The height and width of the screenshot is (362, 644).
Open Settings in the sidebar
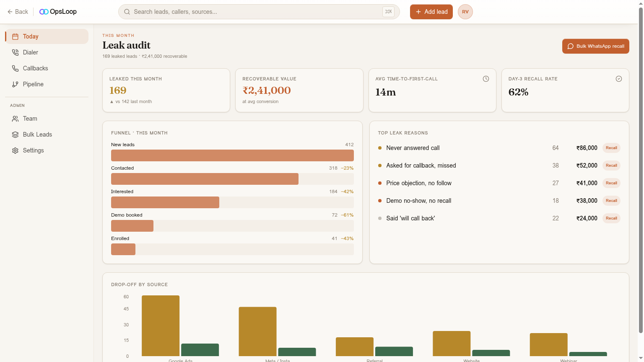click(47, 150)
